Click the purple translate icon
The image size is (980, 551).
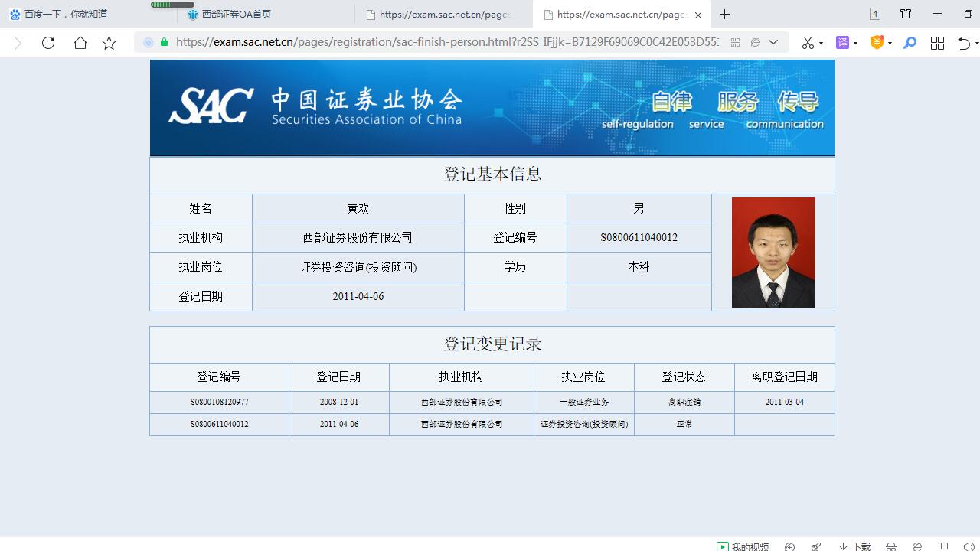[x=842, y=43]
